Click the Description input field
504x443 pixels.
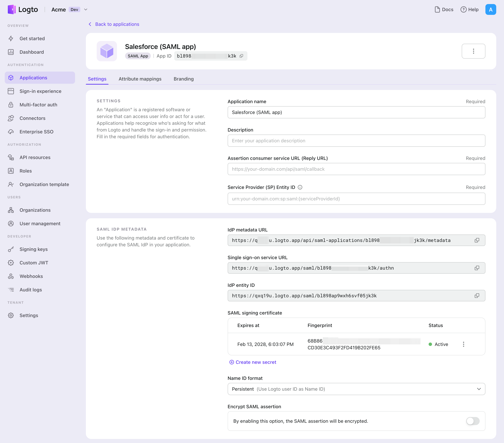356,141
